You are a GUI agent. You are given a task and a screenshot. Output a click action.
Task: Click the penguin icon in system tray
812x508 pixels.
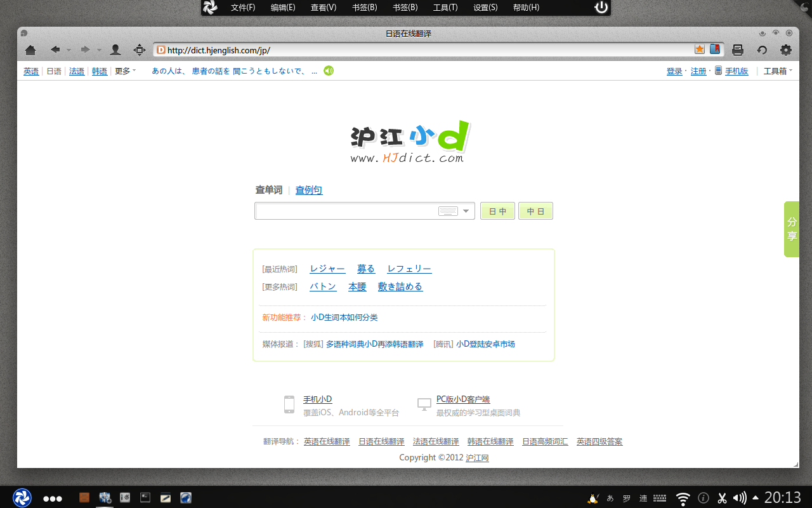pos(593,498)
